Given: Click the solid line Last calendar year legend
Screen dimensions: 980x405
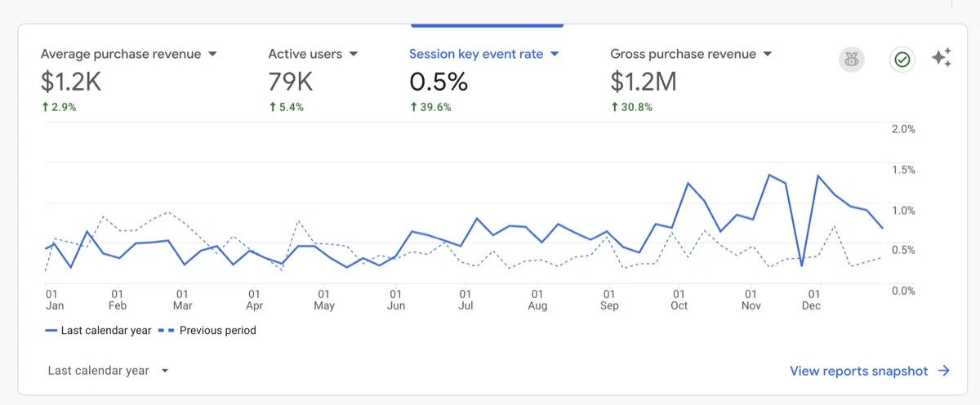Looking at the screenshot, I should 98,331.
